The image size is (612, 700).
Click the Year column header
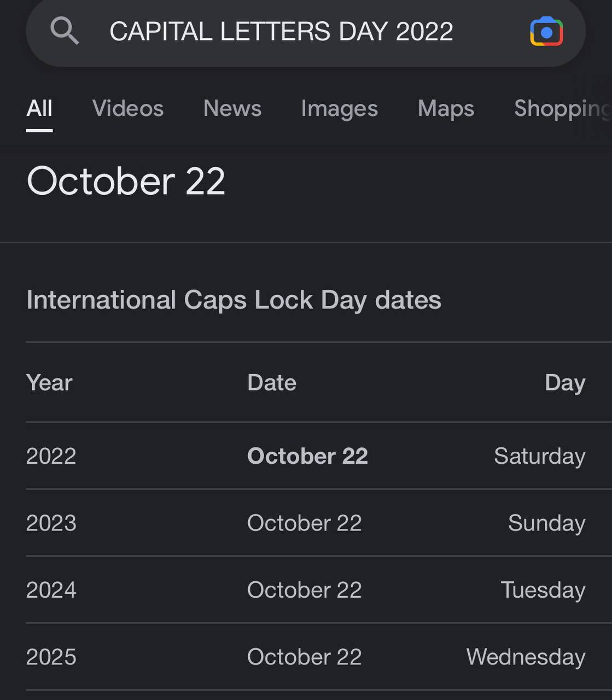(49, 383)
